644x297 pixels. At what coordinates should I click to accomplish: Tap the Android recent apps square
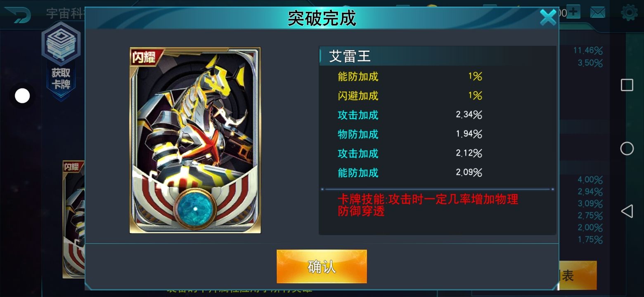[x=627, y=85]
